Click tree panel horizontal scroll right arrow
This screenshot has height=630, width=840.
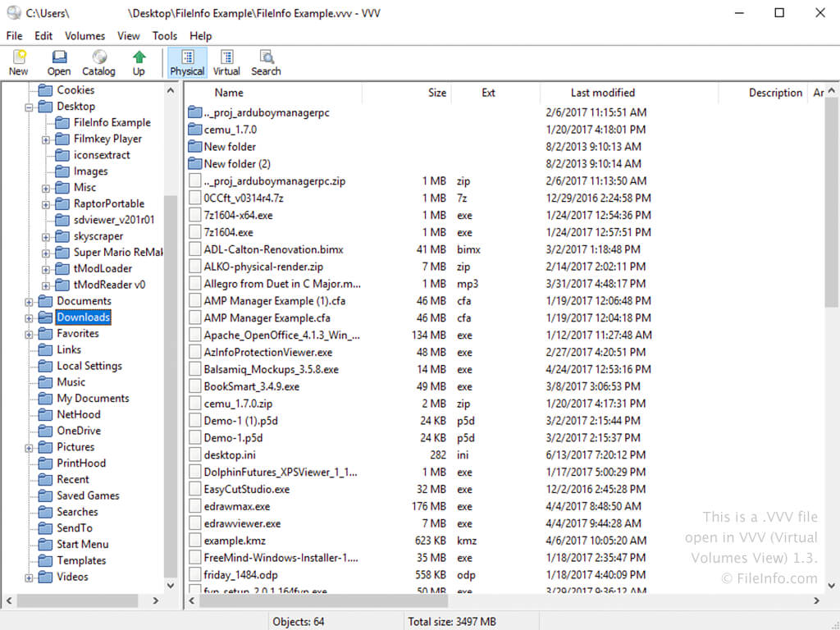click(155, 600)
